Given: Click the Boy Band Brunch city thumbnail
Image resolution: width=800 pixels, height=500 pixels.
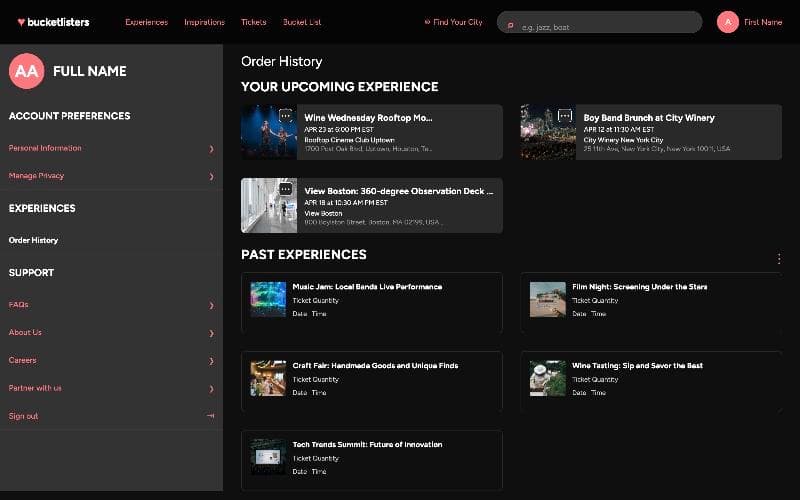Looking at the screenshot, I should (x=548, y=132).
